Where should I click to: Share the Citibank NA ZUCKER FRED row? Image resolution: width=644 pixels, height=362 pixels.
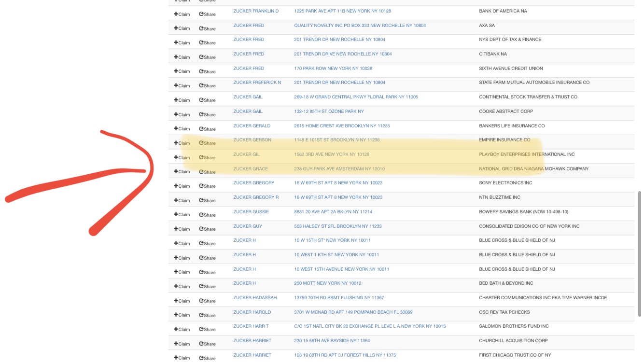pos(208,57)
